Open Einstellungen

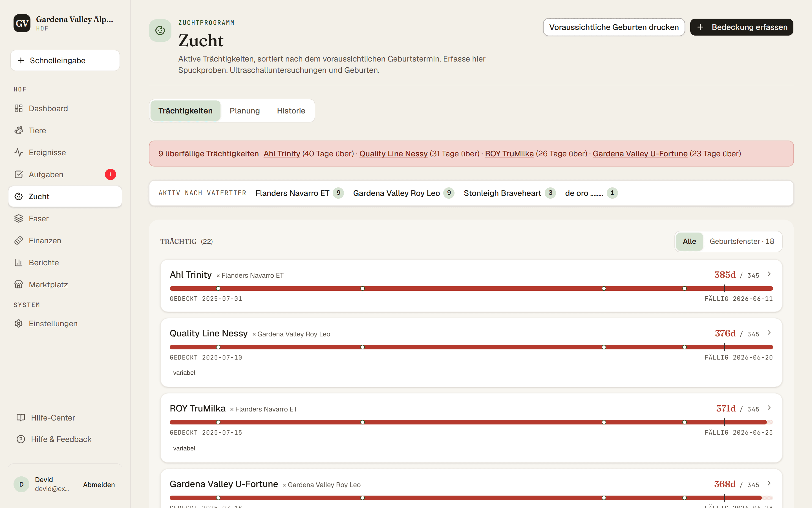[65, 323]
